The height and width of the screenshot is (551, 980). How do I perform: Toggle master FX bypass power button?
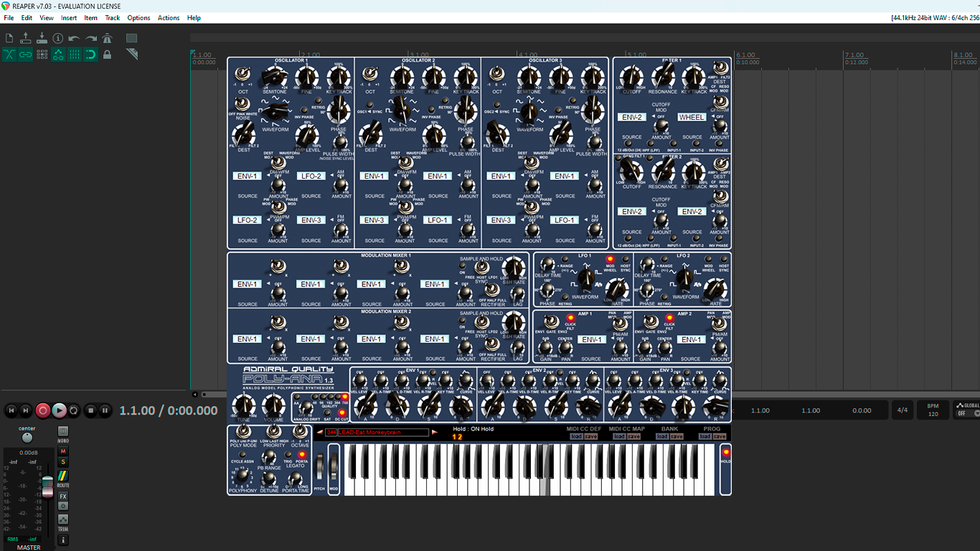(63, 506)
